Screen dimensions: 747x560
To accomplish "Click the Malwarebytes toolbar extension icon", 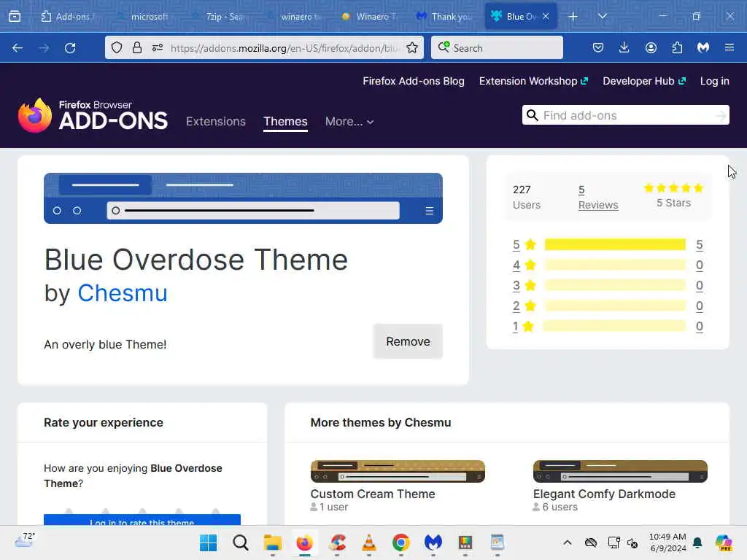I will coord(703,47).
